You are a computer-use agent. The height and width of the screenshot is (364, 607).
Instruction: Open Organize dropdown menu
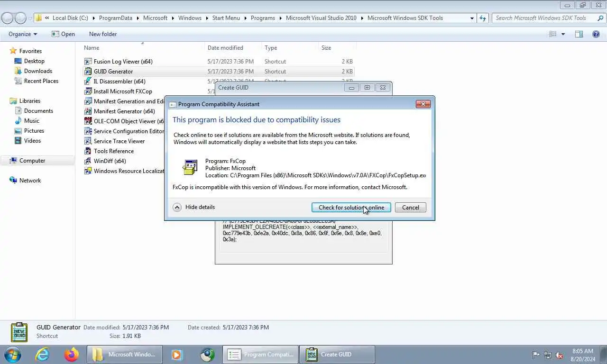pos(23,34)
